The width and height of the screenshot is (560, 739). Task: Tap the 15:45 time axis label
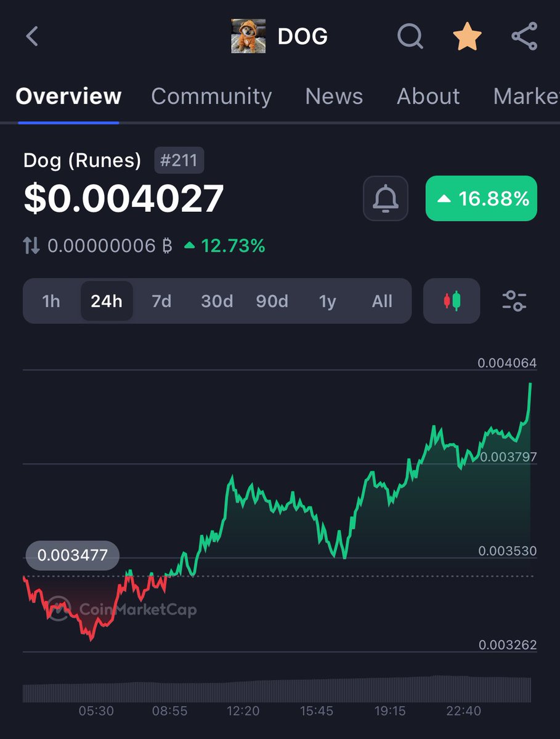coord(317,711)
